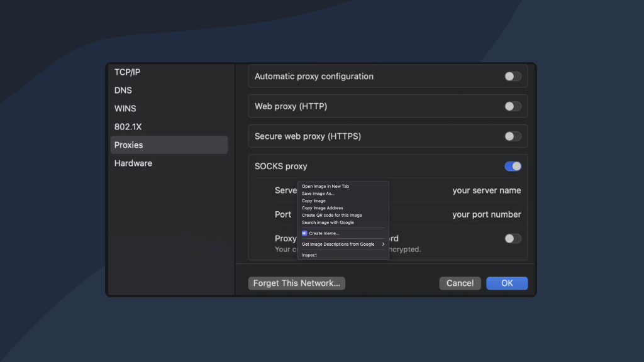Choose Copy Image Address option
Image resolution: width=644 pixels, height=362 pixels.
click(x=322, y=208)
